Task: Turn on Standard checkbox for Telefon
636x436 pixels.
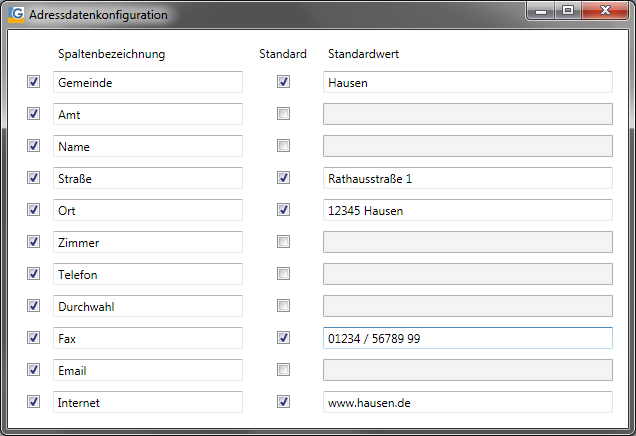Action: point(284,274)
